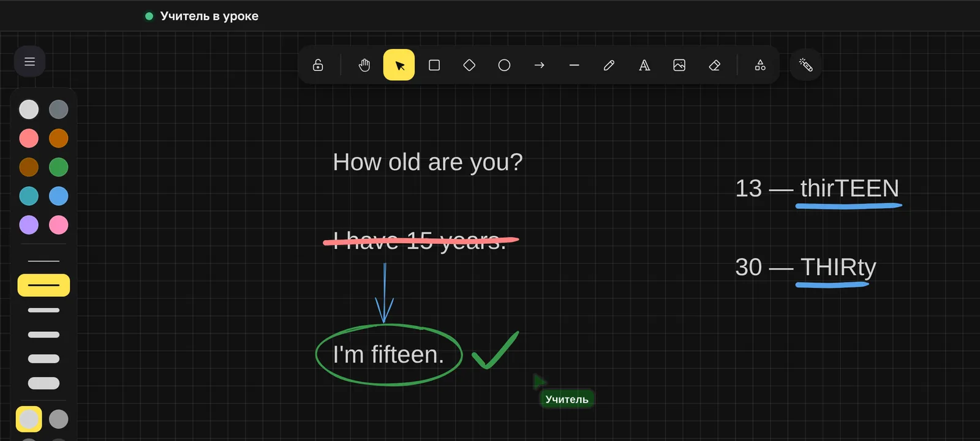Pick the teal color swatch
This screenshot has height=441, width=980.
tap(29, 196)
